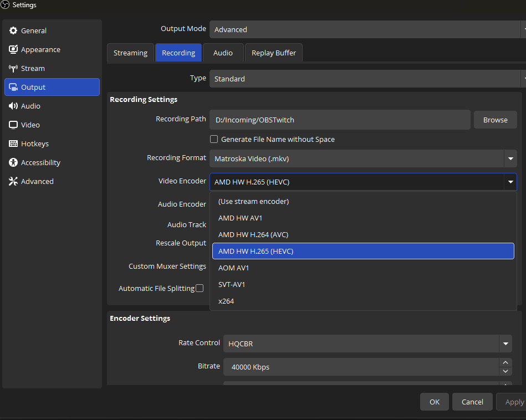Click the Video monitor icon in sidebar
The height and width of the screenshot is (420, 526).
[13, 125]
